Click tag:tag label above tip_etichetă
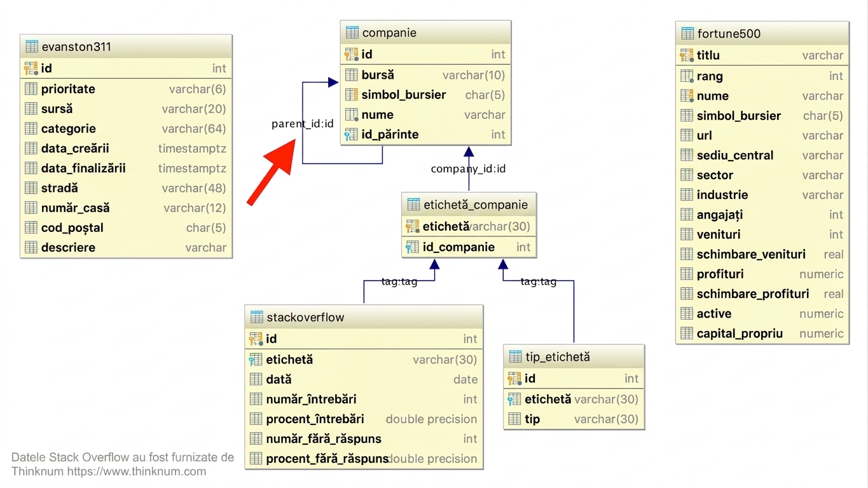This screenshot has width=868, height=488. [x=539, y=281]
